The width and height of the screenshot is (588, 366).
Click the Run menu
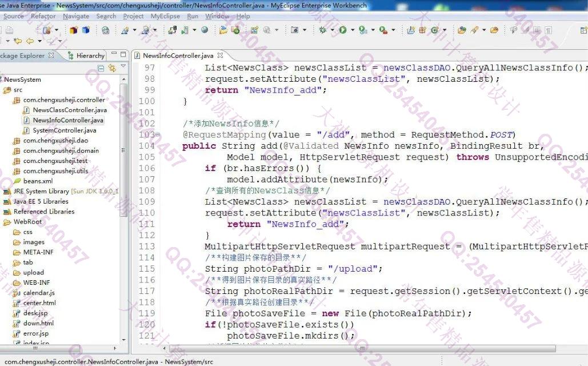[x=193, y=16]
